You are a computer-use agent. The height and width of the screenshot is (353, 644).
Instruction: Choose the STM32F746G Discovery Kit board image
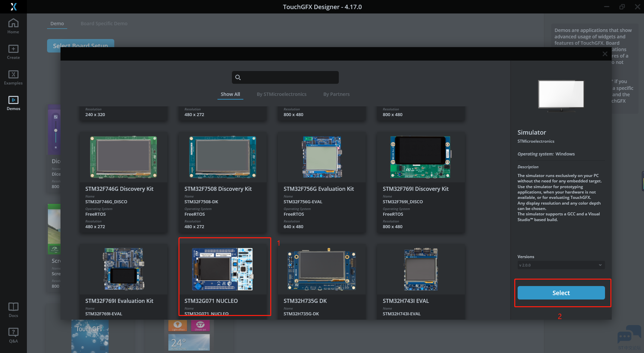click(124, 157)
